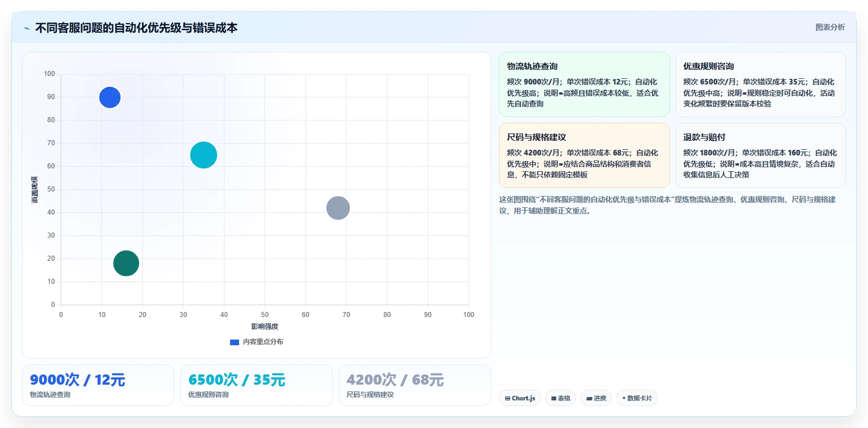Open the 尺码与规格建议 info card
The image size is (868, 428).
pyautogui.click(x=584, y=155)
